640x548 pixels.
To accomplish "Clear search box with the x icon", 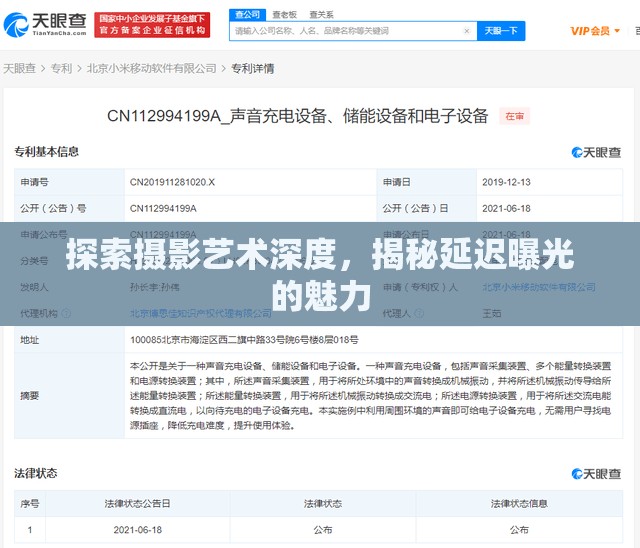I will pos(467,31).
